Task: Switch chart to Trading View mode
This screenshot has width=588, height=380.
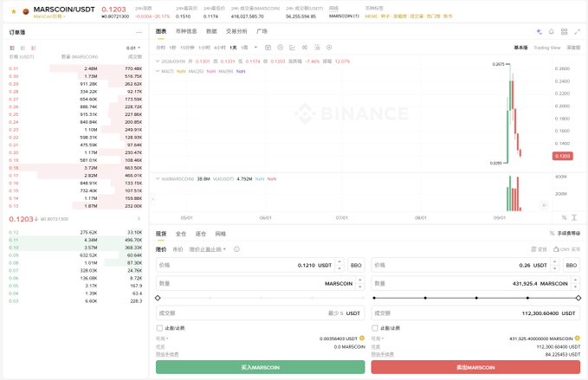Action: (x=546, y=48)
